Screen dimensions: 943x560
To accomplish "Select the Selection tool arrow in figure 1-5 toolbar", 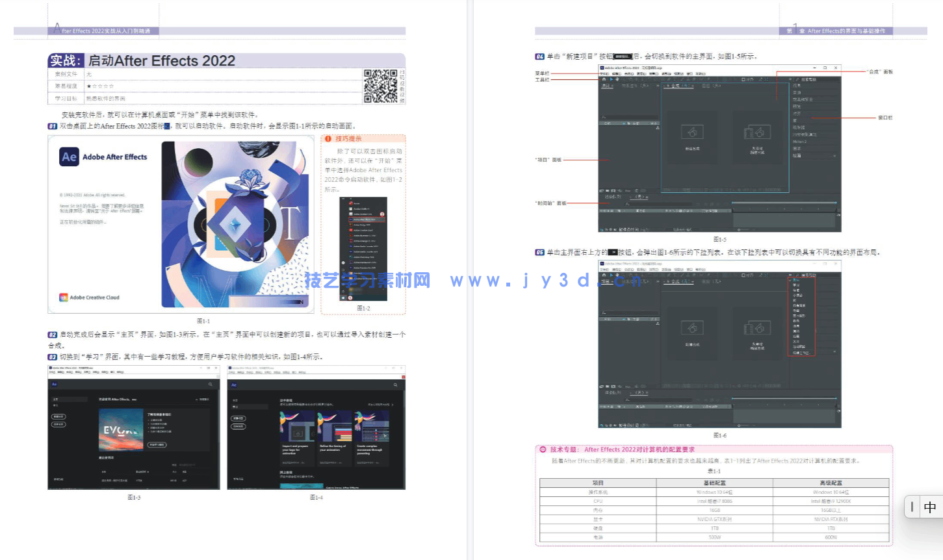I will tap(611, 79).
